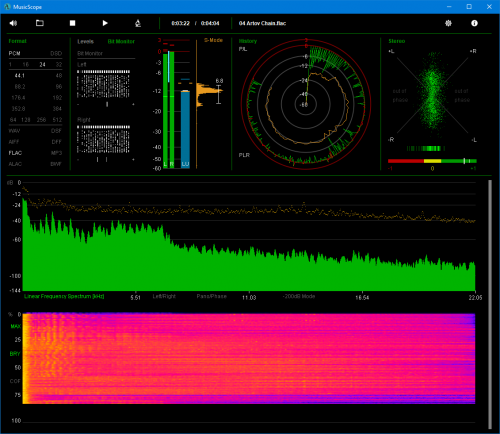Toggle Left/Right spectrum mode
This screenshot has width=500, height=434.
click(x=164, y=296)
